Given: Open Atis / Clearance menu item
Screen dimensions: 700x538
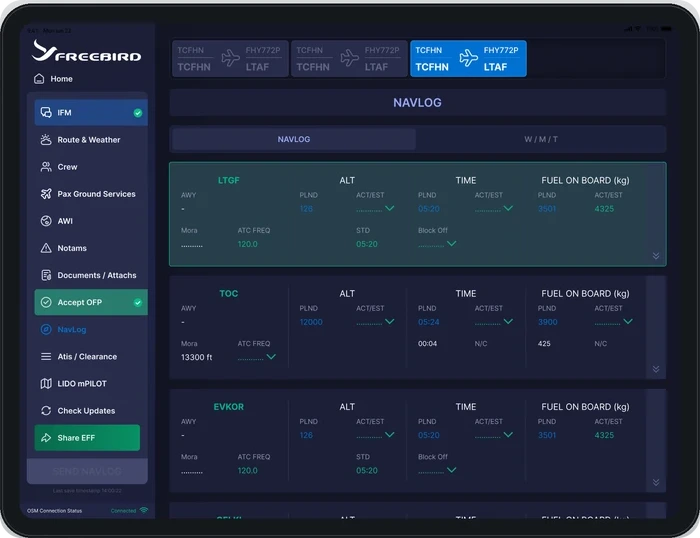Looking at the screenshot, I should 91,356.
